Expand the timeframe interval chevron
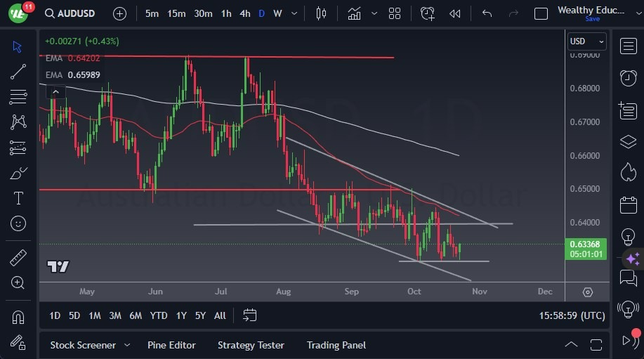Screen dimensions: 644x359 click(x=294, y=13)
